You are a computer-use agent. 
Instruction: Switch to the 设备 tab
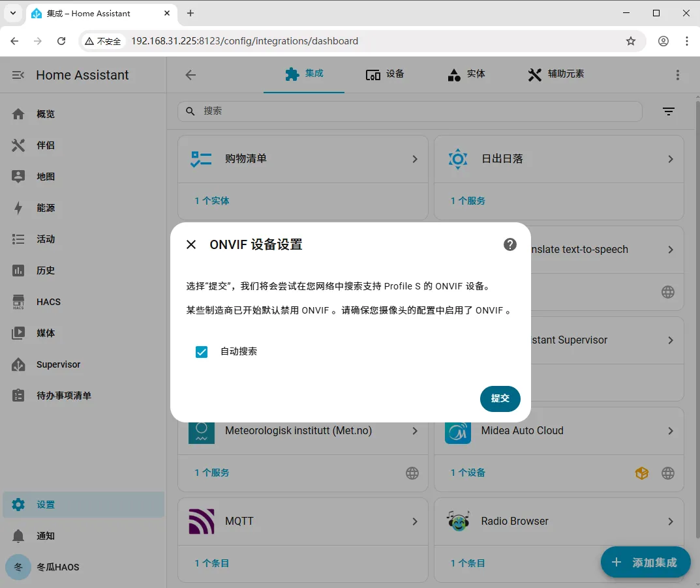385,74
